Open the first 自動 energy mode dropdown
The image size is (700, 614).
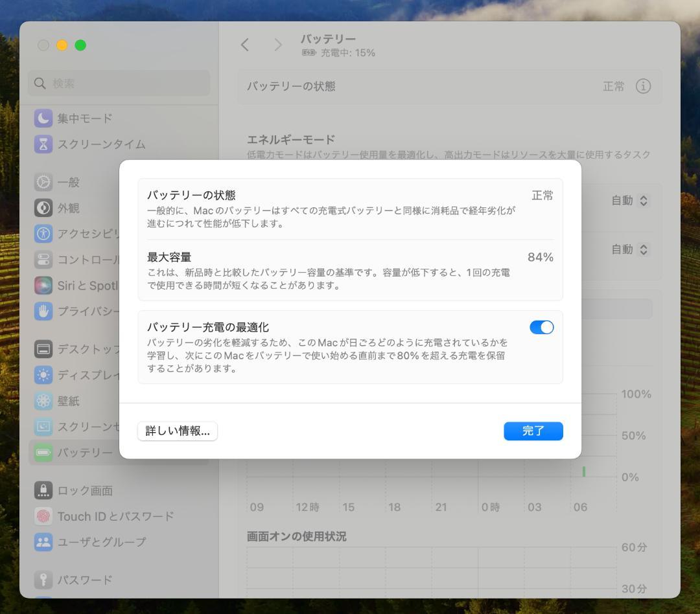[x=627, y=201]
